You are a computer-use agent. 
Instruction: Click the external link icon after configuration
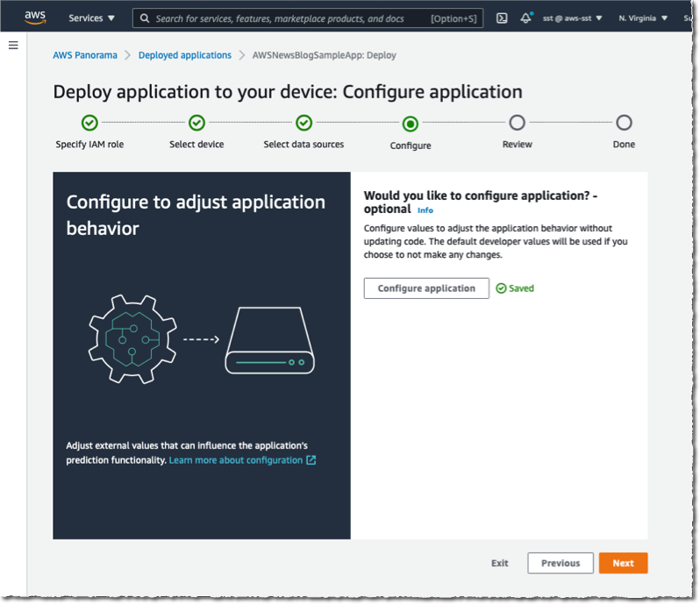click(x=311, y=460)
